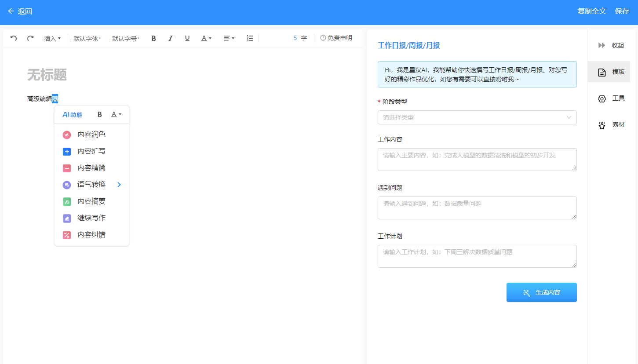Open the 请选择类型 stage type dropdown
Screen dimensions: 638x364
click(477, 117)
